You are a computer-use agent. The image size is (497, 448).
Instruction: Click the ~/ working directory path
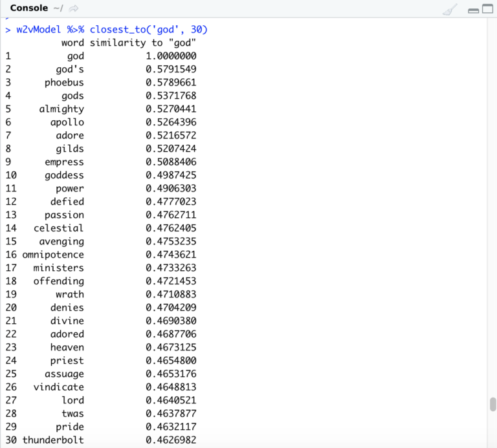point(58,8)
